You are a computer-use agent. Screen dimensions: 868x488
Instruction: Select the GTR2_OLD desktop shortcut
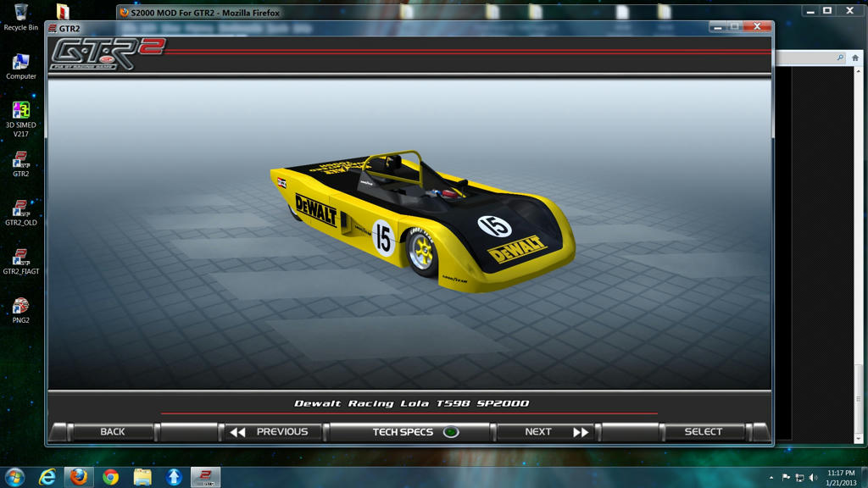(21, 213)
